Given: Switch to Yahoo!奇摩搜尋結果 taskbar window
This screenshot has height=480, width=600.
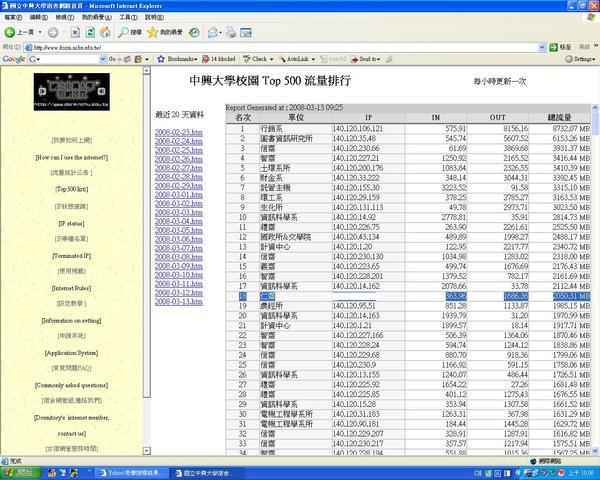Looking at the screenshot, I should click(130, 473).
